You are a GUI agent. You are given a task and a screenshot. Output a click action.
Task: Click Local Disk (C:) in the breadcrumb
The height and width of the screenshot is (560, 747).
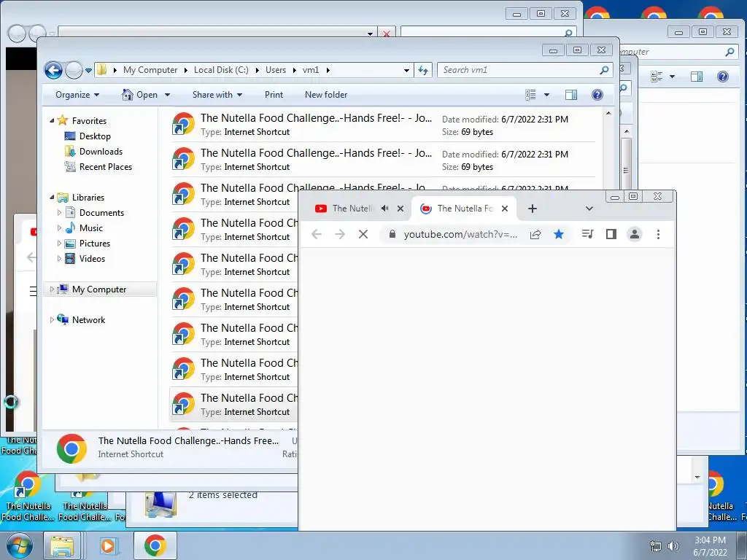click(221, 70)
